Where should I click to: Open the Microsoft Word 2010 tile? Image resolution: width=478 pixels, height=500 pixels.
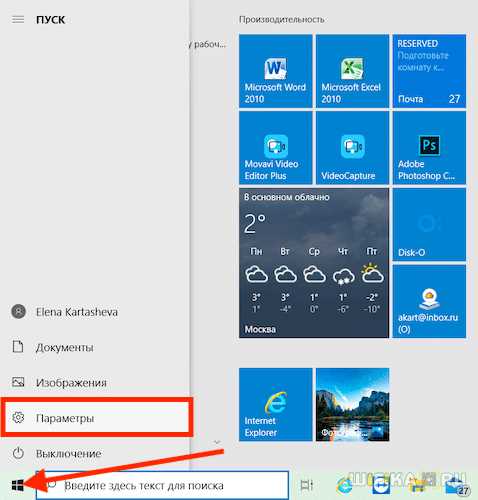point(275,71)
